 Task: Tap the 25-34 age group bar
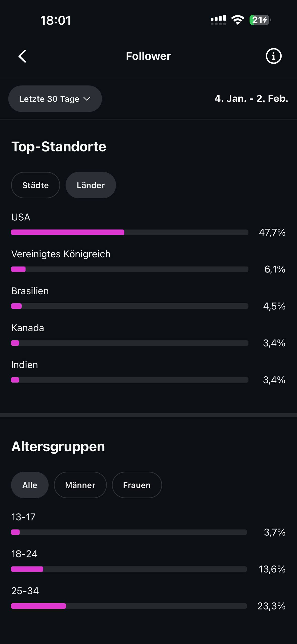coord(129,606)
